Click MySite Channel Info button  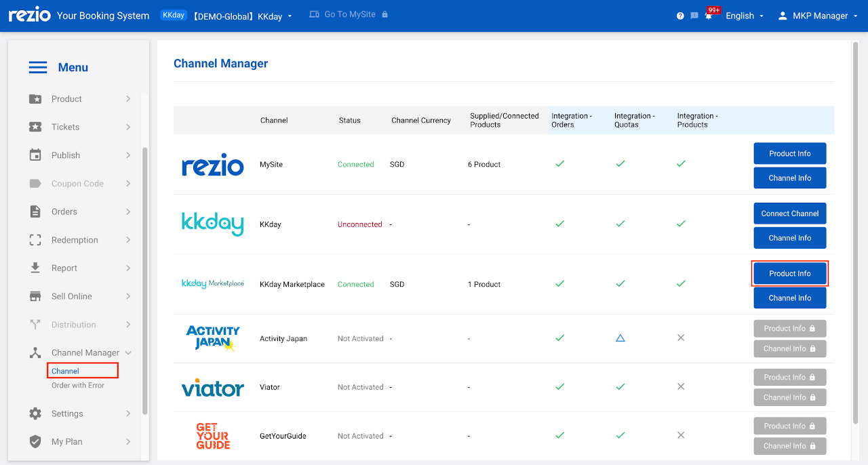click(790, 178)
